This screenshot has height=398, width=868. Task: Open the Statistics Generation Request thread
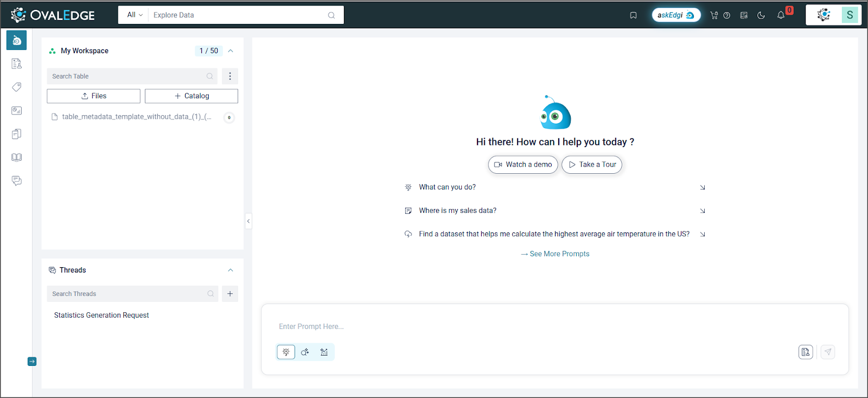101,315
